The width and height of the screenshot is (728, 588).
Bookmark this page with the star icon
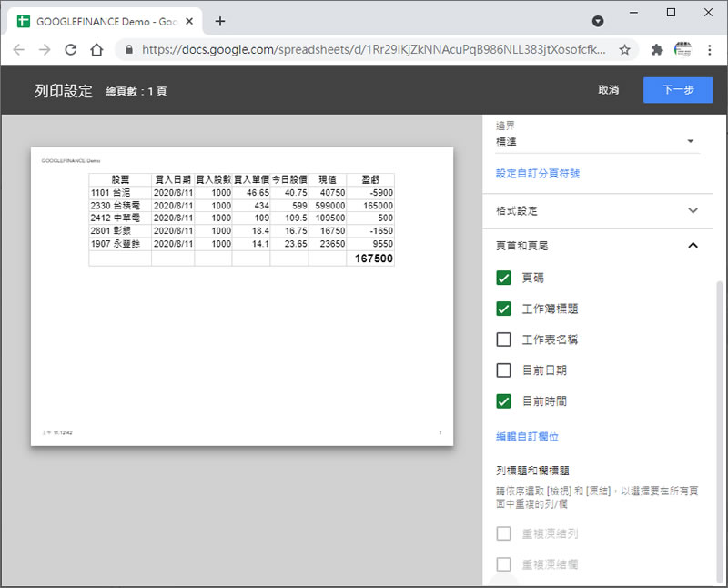tap(624, 50)
